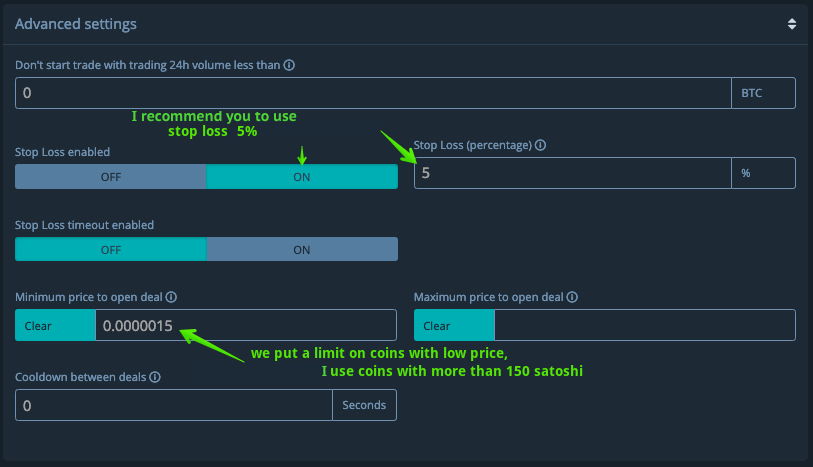
Task: Click the Advanced settings header title
Action: [x=76, y=23]
